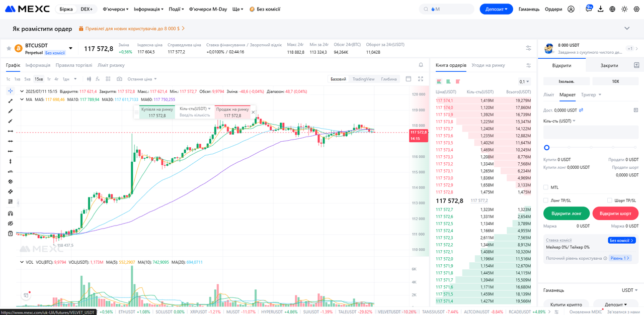Open the candlestick chart style icon
Image resolution: width=644 pixels, height=315 pixels.
click(89, 79)
